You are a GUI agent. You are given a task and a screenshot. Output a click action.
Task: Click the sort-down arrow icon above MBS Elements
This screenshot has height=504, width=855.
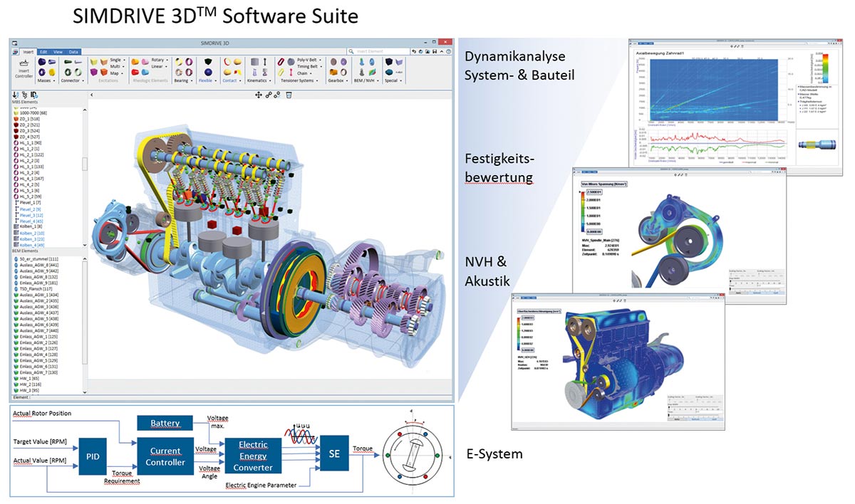click(15, 95)
